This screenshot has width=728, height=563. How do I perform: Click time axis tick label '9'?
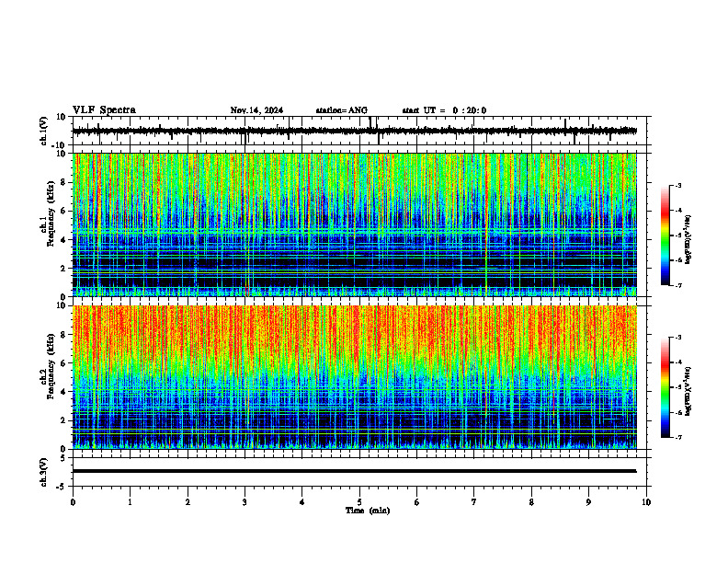point(588,502)
